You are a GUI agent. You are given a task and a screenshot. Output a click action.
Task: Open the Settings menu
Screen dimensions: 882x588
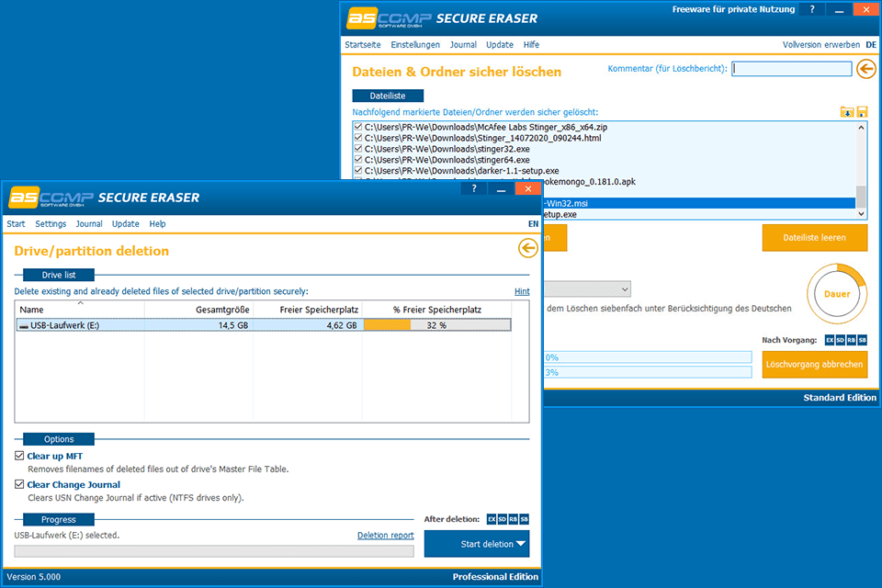tap(51, 224)
